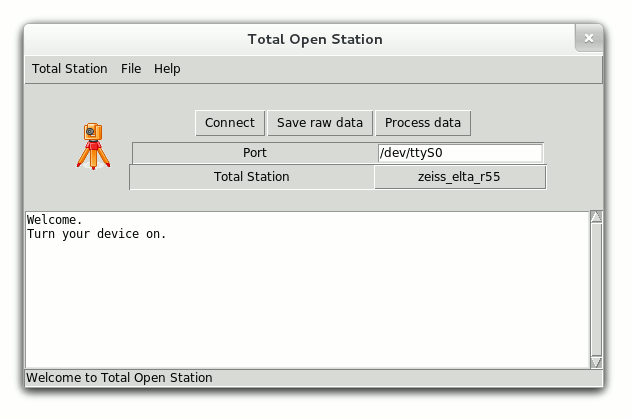This screenshot has width=631, height=419.
Task: Click the scrollbar up arrow
Action: [596, 217]
